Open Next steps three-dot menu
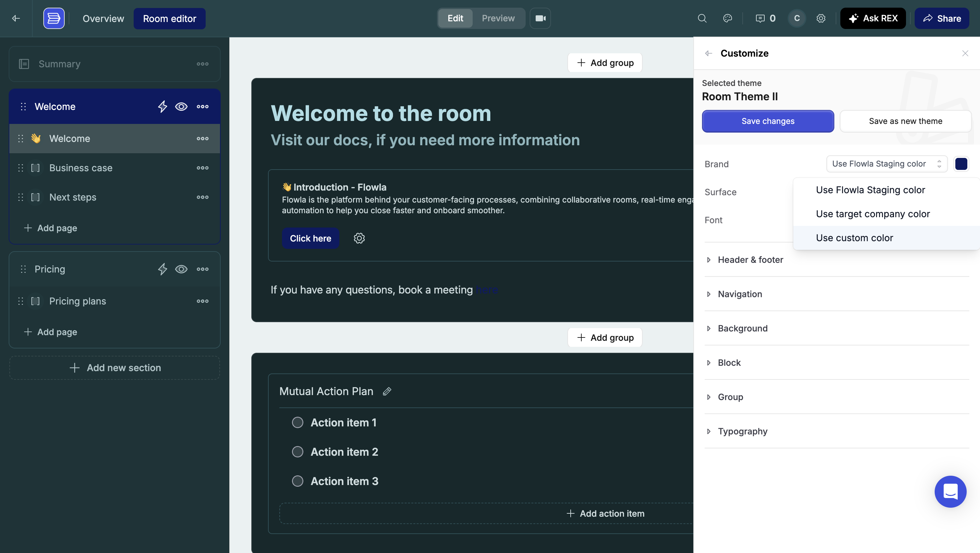 tap(202, 197)
